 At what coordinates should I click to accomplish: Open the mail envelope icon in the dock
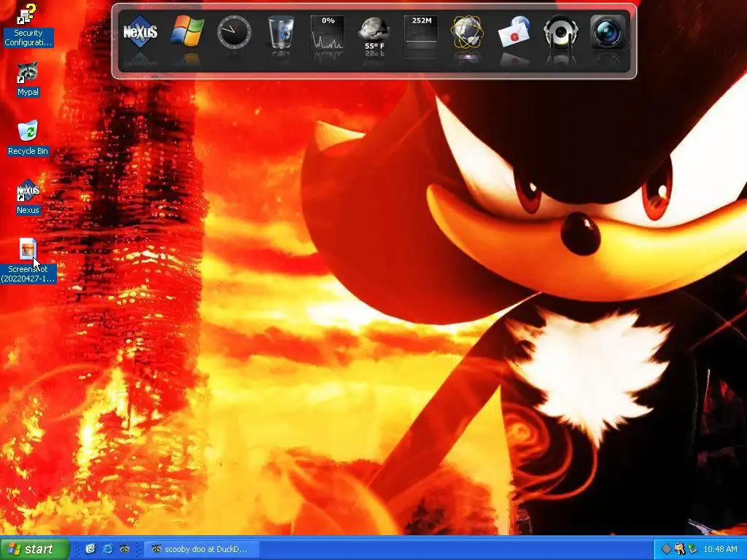click(514, 31)
